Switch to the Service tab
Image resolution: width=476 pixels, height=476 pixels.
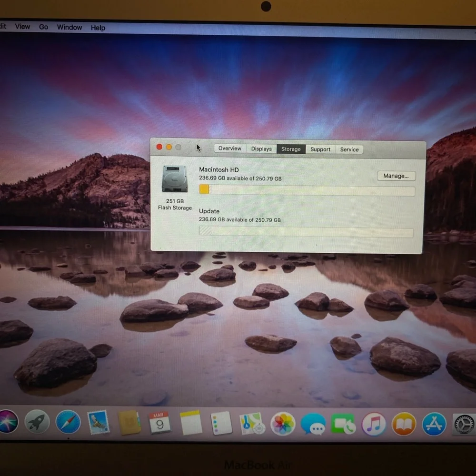[x=349, y=149]
